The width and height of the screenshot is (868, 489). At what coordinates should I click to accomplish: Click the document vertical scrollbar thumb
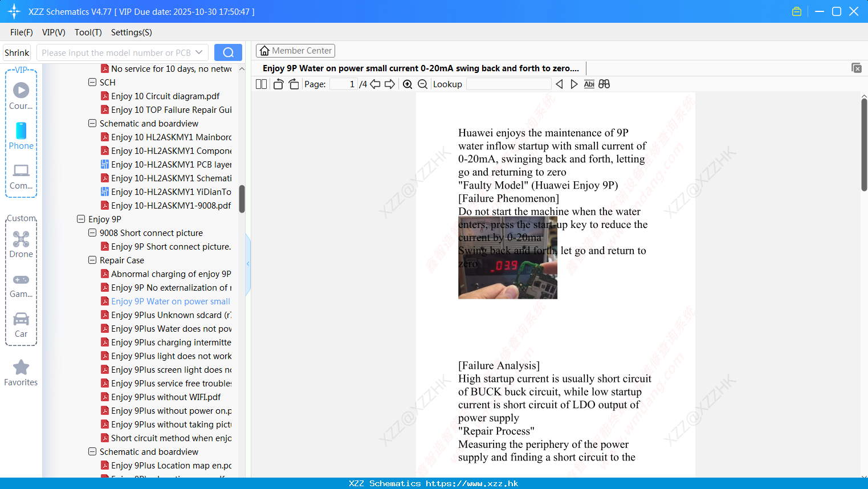coord(864,145)
